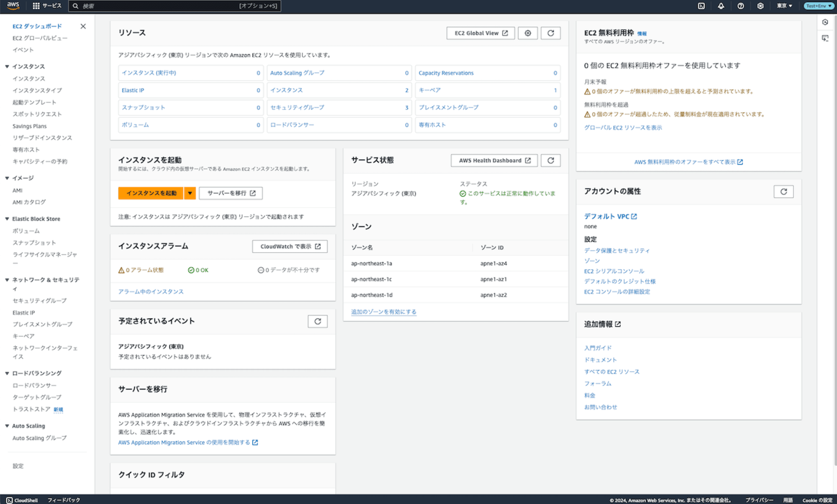
Task: Click Cookie の設定 in footer
Action: click(x=817, y=500)
